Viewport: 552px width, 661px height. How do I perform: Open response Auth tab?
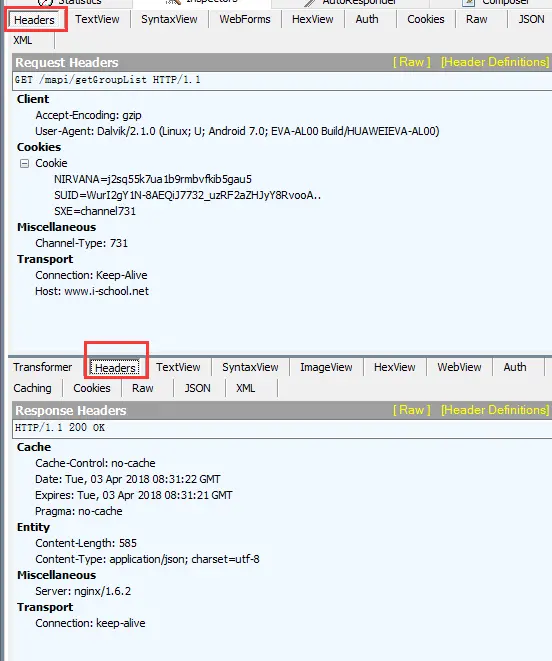[x=515, y=367]
